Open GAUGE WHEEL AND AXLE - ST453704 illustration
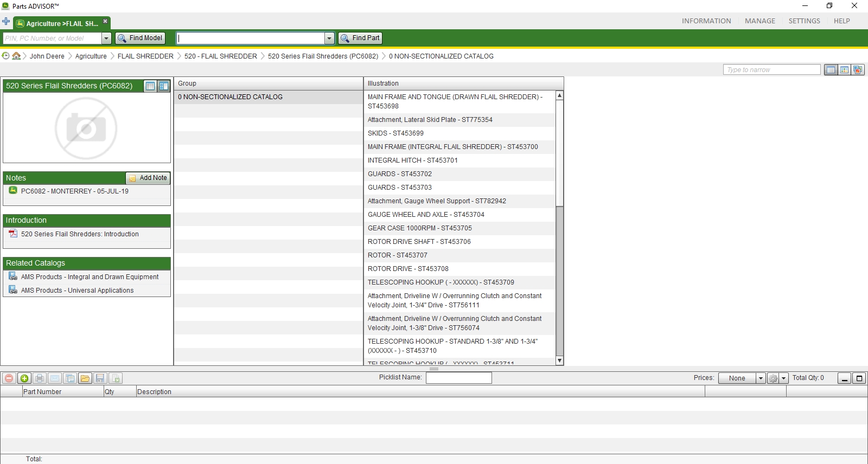868x464 pixels. tap(460, 215)
